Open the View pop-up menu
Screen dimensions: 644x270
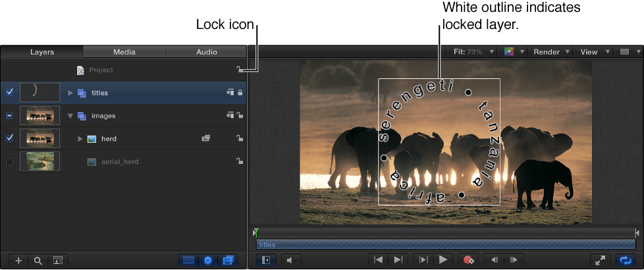tap(595, 52)
